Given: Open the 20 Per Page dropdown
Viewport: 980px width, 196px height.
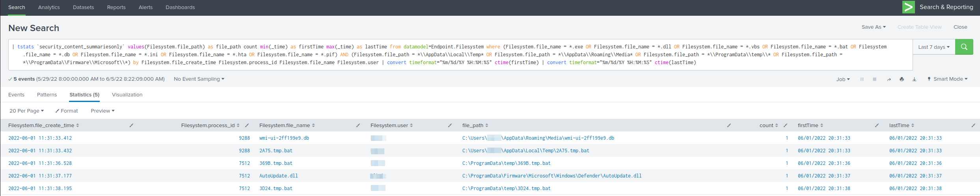Looking at the screenshot, I should pyautogui.click(x=26, y=111).
